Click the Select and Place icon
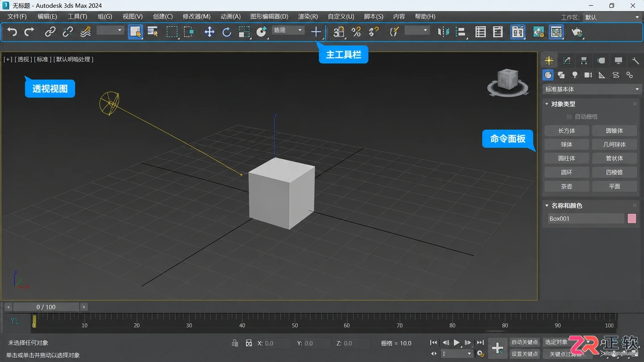Image resolution: width=644 pixels, height=362 pixels. 262,32
